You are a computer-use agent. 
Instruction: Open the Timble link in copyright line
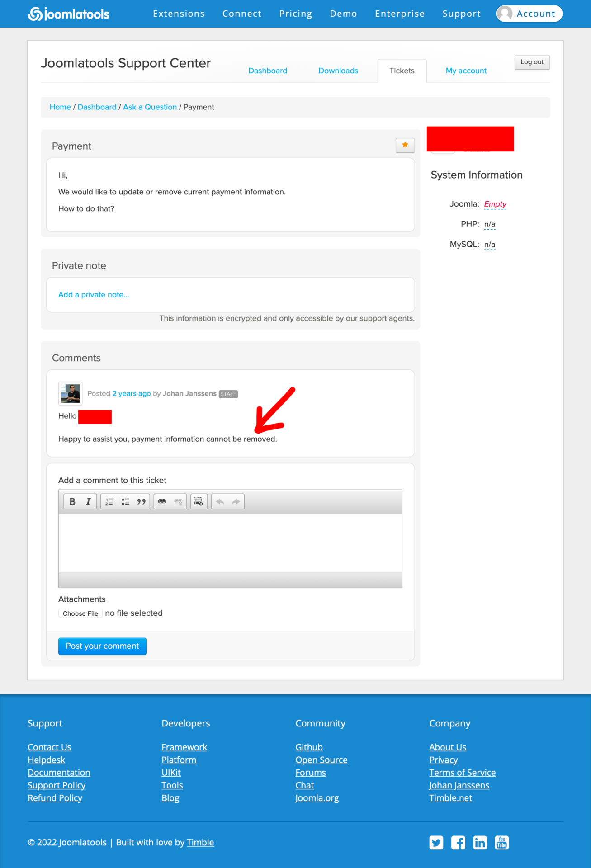(200, 843)
